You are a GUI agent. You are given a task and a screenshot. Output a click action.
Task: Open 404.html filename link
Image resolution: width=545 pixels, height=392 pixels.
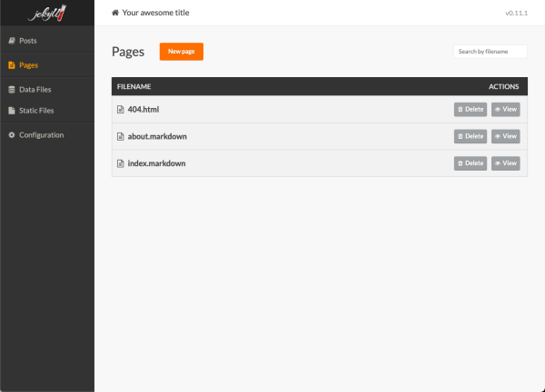(144, 110)
